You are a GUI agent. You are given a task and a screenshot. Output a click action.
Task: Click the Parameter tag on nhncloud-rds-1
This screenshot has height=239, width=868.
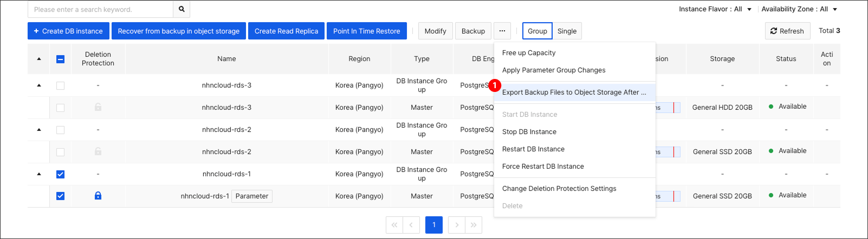[252, 196]
